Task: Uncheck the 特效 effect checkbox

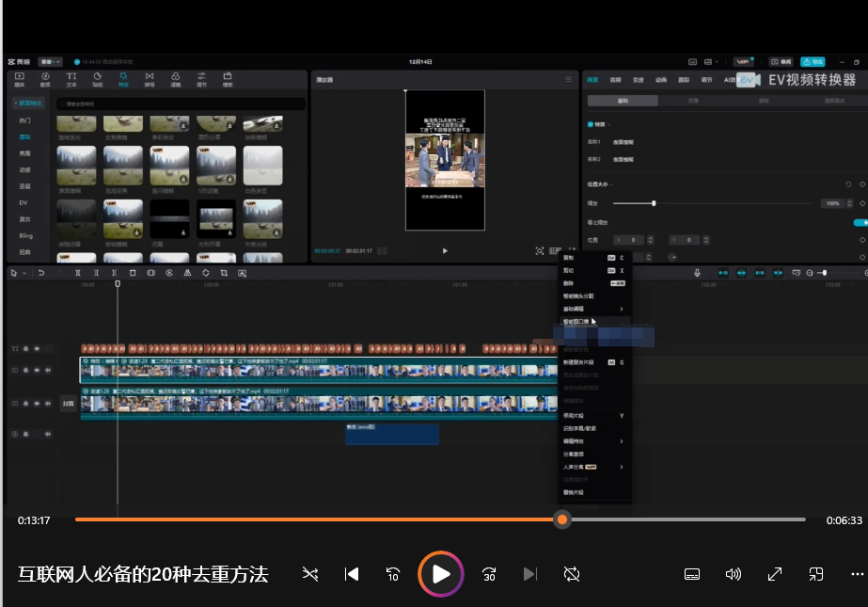Action: point(590,124)
